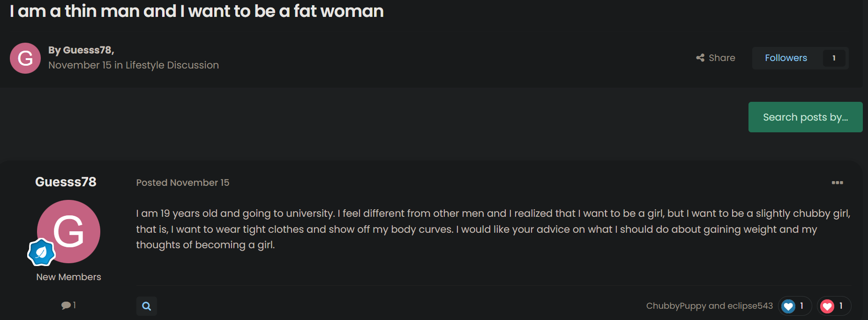The width and height of the screenshot is (868, 320).
Task: Click the blue heart Like reaction icon
Action: tap(788, 306)
